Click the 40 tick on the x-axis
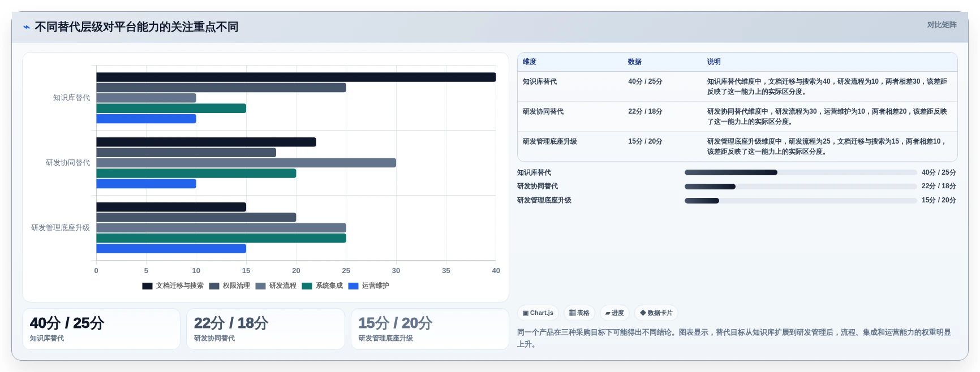Image resolution: width=980 pixels, height=372 pixels. tap(496, 271)
